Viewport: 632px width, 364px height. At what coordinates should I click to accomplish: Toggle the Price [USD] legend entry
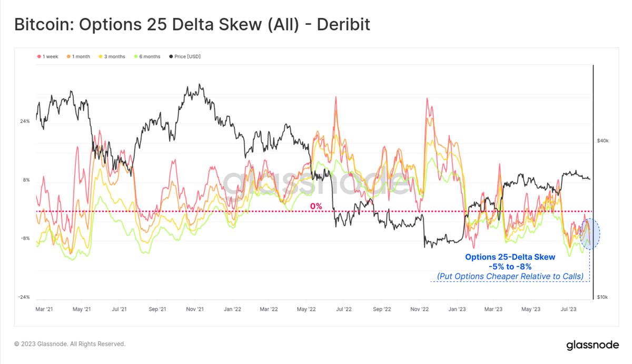184,56
